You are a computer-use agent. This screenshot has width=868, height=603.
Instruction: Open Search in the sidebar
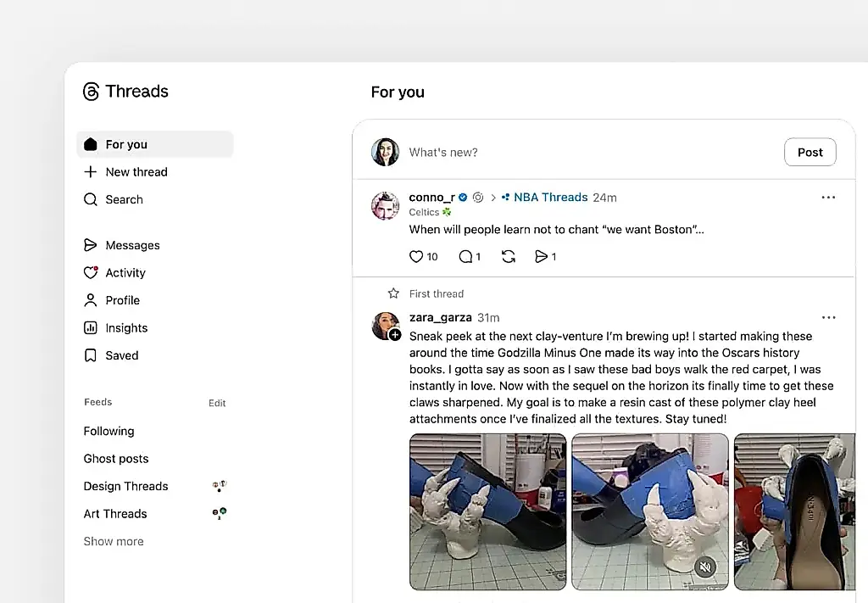(114, 199)
